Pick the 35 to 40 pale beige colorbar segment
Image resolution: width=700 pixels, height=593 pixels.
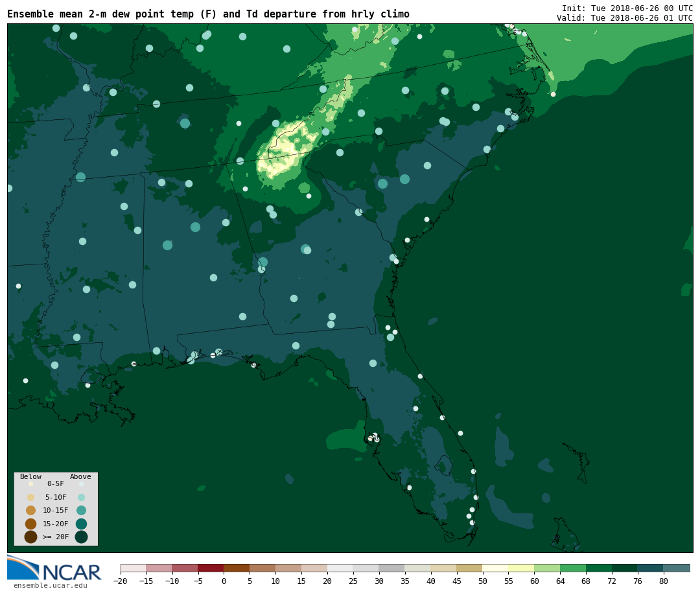coord(418,568)
